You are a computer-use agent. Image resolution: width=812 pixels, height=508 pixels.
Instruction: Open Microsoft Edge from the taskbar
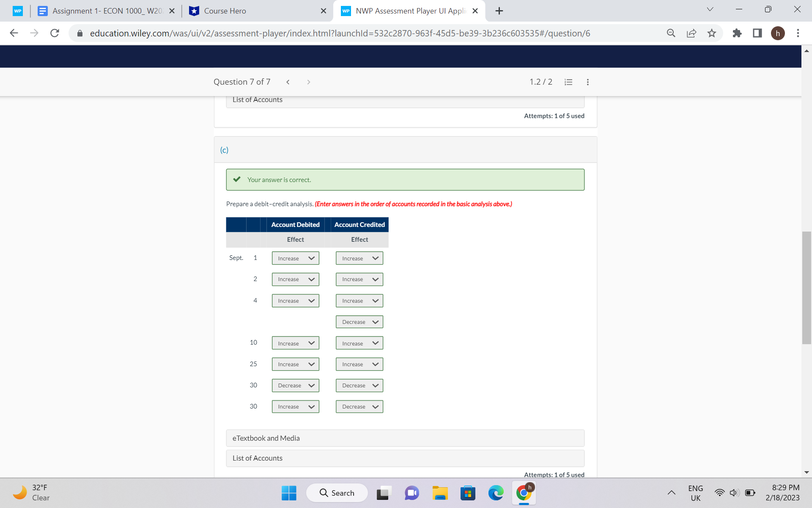coord(496,493)
